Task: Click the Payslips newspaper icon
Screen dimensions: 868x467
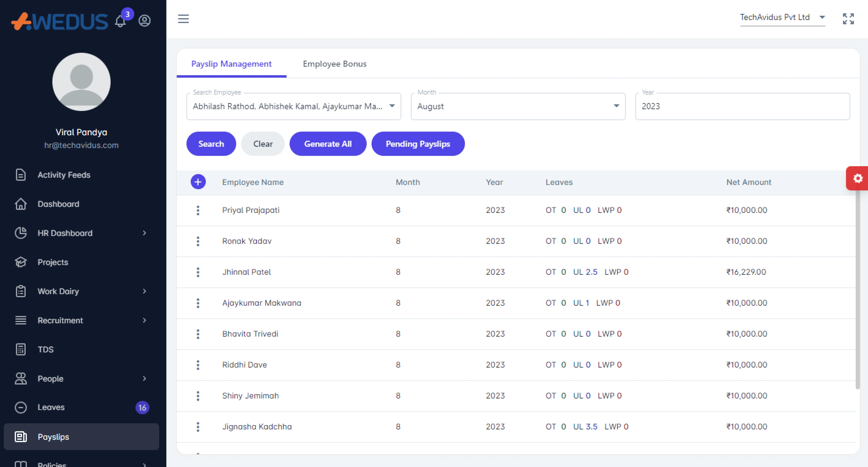Action: [x=21, y=437]
